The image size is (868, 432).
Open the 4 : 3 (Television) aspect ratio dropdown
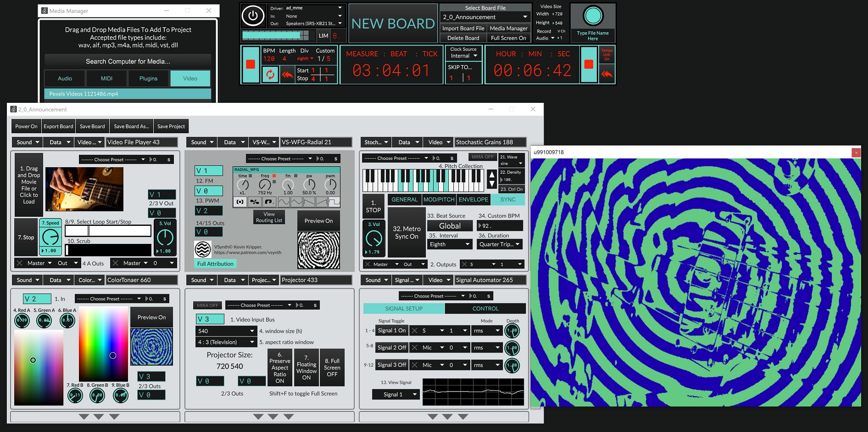226,342
